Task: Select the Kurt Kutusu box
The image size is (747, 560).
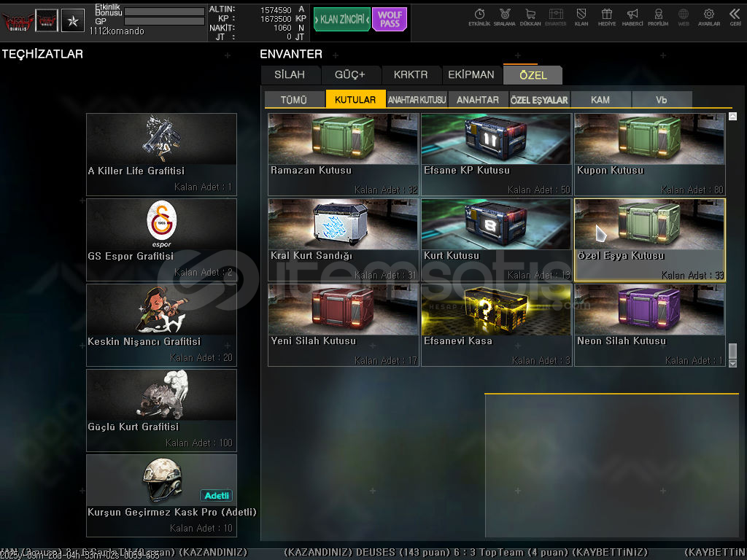Action: pyautogui.click(x=496, y=240)
